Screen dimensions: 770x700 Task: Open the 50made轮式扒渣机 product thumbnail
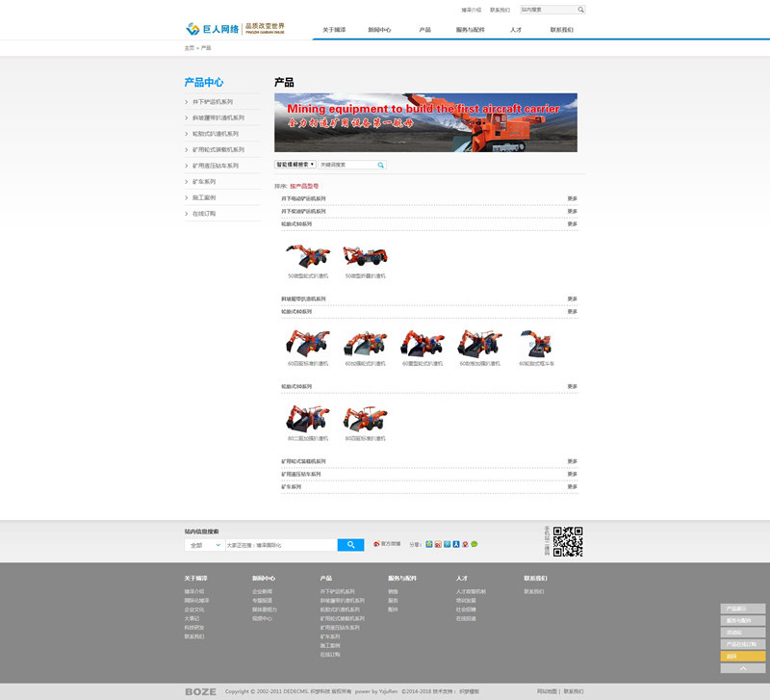[x=308, y=257]
